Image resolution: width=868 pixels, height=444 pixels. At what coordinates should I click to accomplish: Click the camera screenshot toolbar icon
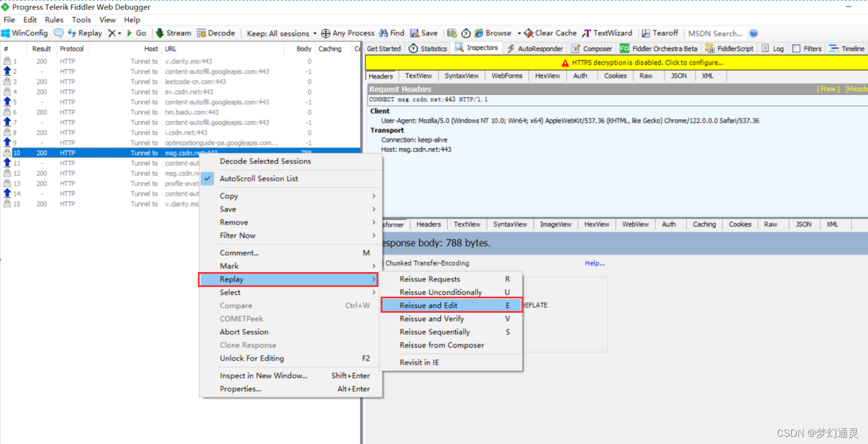click(x=452, y=34)
